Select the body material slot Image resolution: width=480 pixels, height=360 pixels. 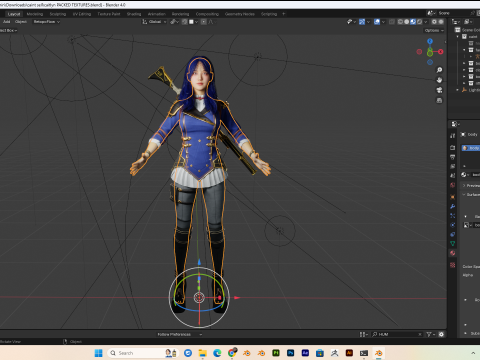pos(471,148)
